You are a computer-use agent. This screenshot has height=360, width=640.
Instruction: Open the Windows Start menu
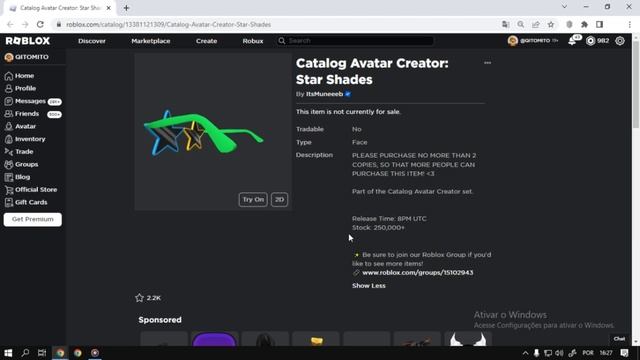coord(8,353)
